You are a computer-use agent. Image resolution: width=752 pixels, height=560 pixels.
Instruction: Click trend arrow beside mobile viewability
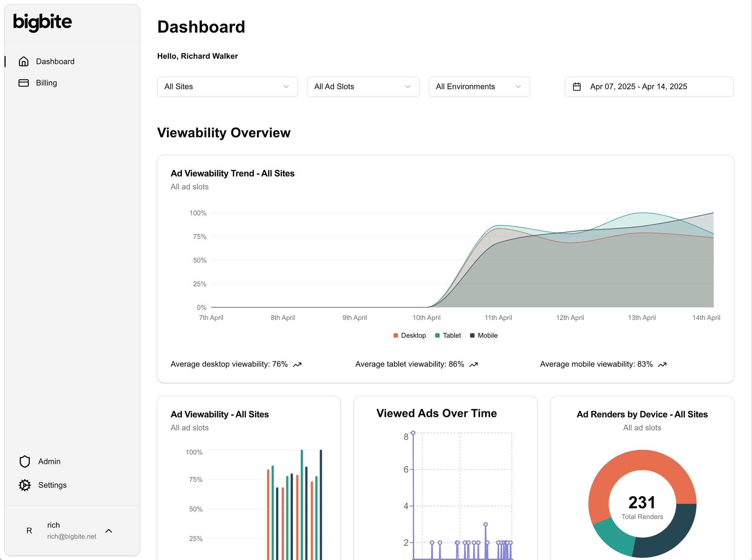[662, 364]
